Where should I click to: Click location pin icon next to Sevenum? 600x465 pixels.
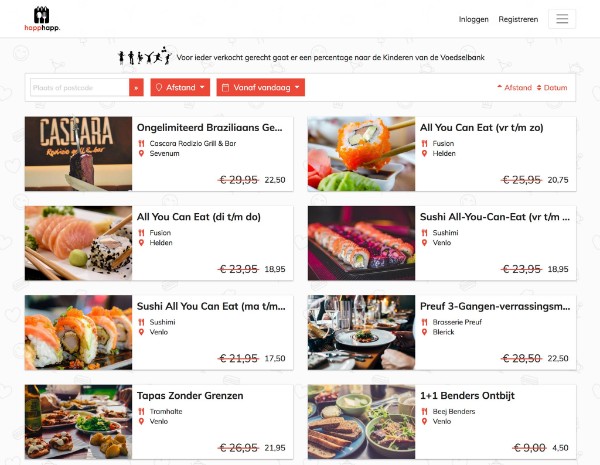pyautogui.click(x=141, y=153)
